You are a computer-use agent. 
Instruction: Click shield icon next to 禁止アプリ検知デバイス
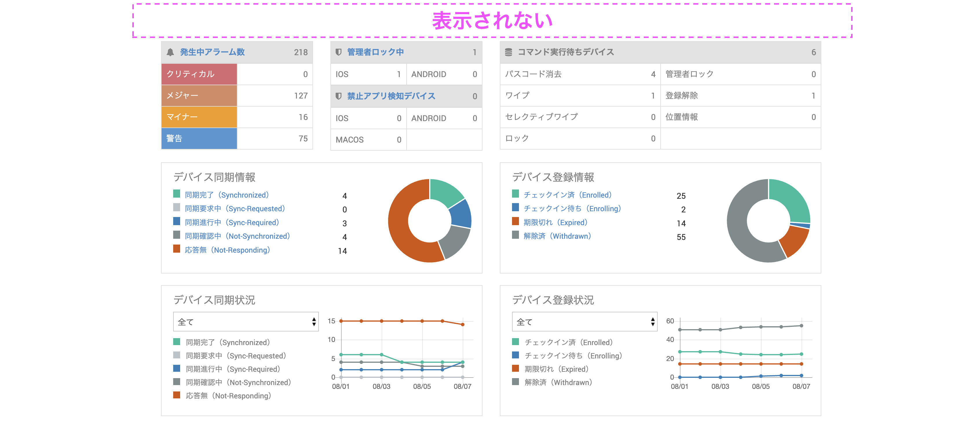click(x=338, y=96)
